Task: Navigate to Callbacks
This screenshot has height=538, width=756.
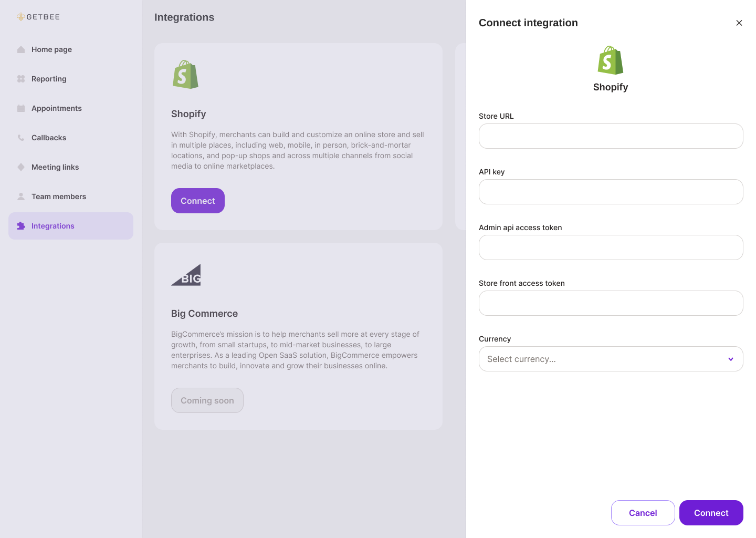Action: [x=71, y=138]
